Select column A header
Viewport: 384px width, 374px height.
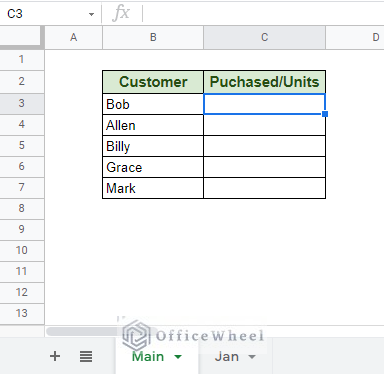point(74,37)
